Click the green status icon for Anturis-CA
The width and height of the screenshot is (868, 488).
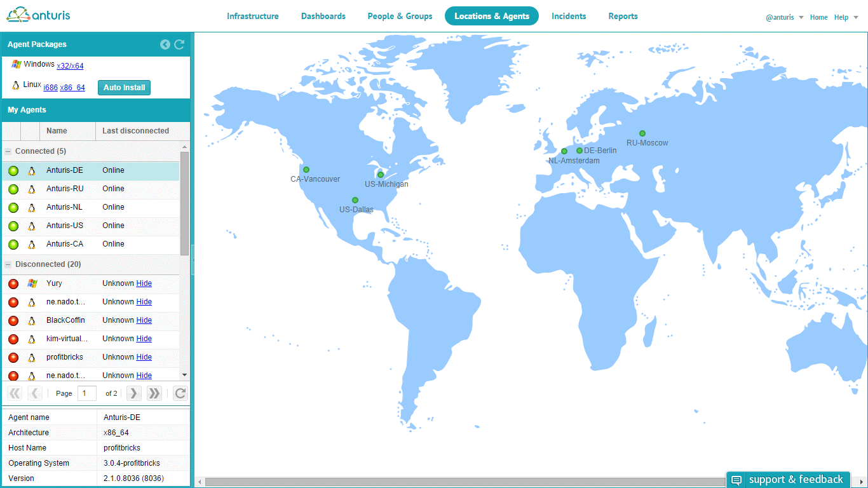tap(13, 244)
